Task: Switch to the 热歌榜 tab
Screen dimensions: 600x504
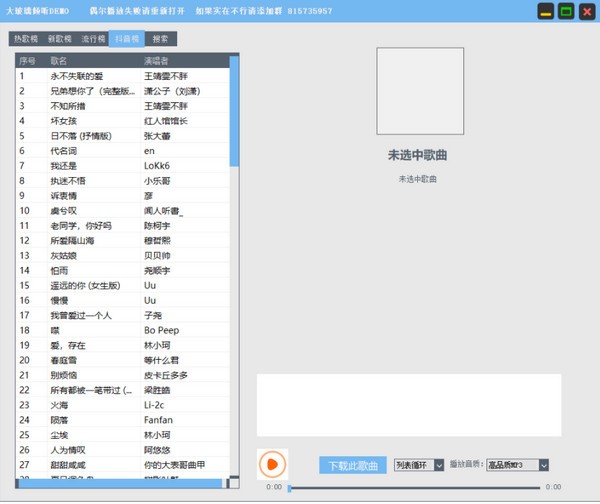Action: (x=25, y=39)
